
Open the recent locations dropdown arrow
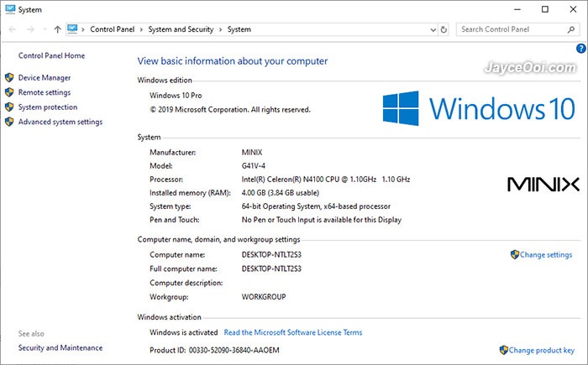(x=45, y=29)
